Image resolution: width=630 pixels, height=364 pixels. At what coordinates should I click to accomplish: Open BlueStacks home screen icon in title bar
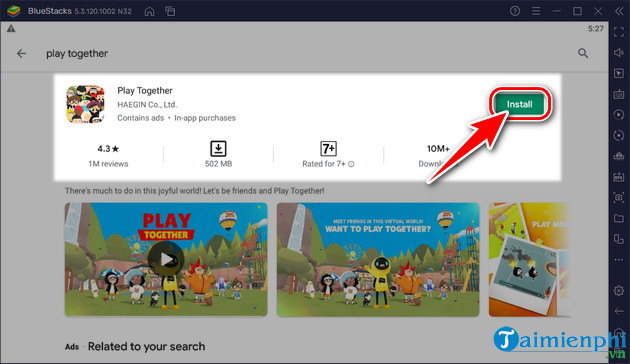tap(149, 11)
